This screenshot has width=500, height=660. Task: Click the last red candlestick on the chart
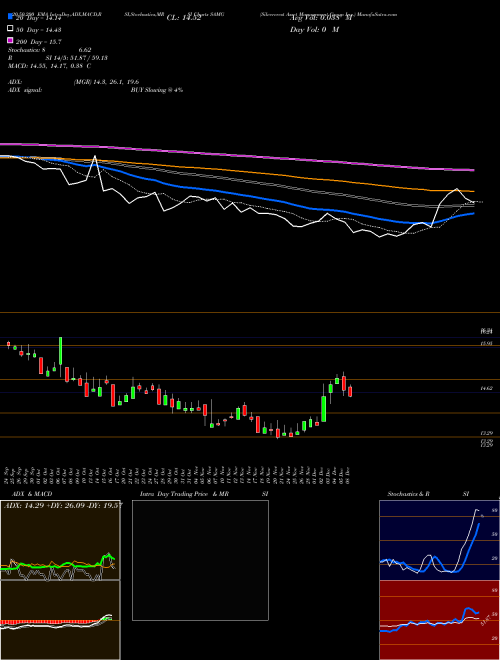pyautogui.click(x=350, y=391)
